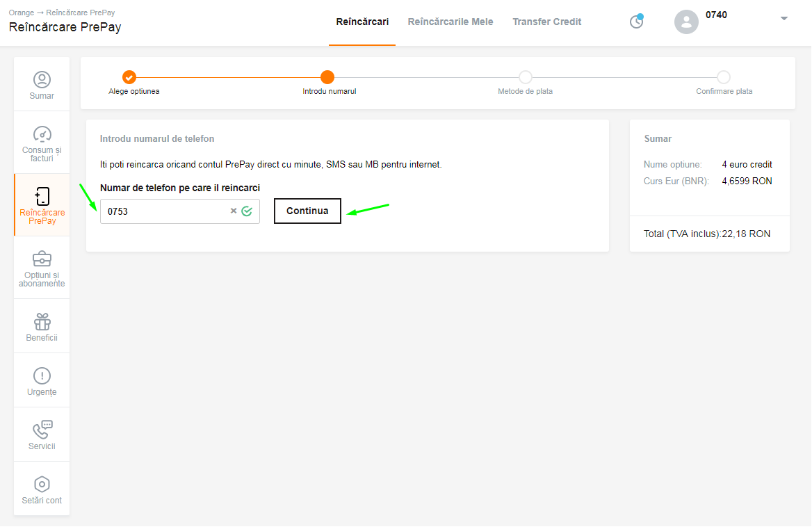
Task: Click the Introdu numarul step circle
Action: [x=327, y=77]
